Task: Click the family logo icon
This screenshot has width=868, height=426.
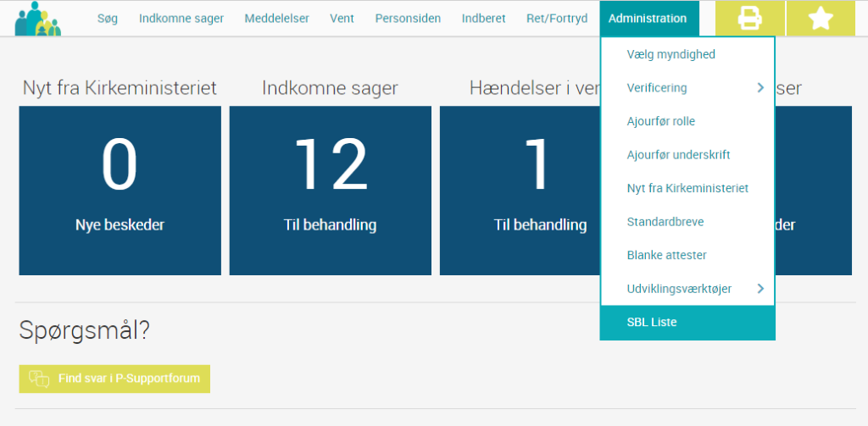Action: pyautogui.click(x=37, y=19)
